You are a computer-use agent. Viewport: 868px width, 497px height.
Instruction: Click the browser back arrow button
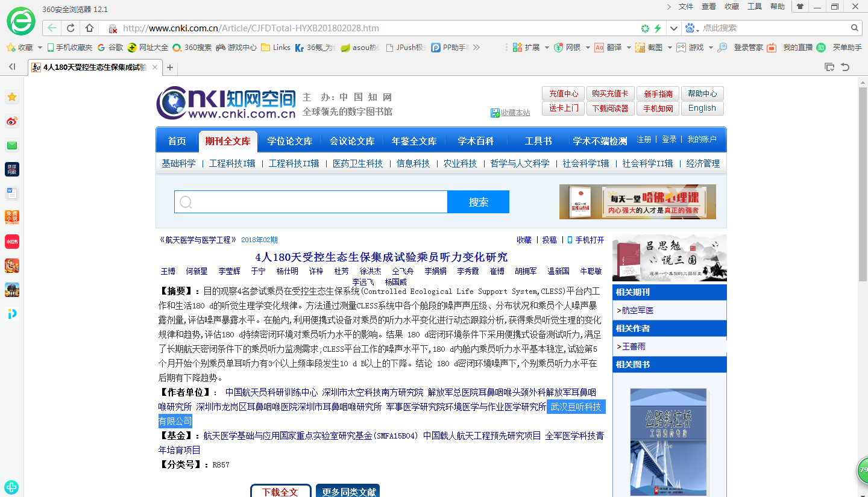[52, 28]
